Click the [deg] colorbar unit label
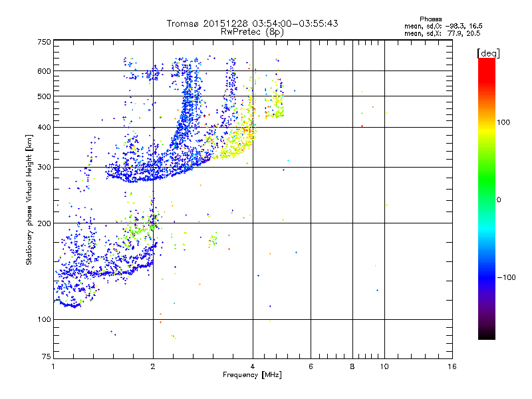Screen dimensions: 532x399 (488, 54)
